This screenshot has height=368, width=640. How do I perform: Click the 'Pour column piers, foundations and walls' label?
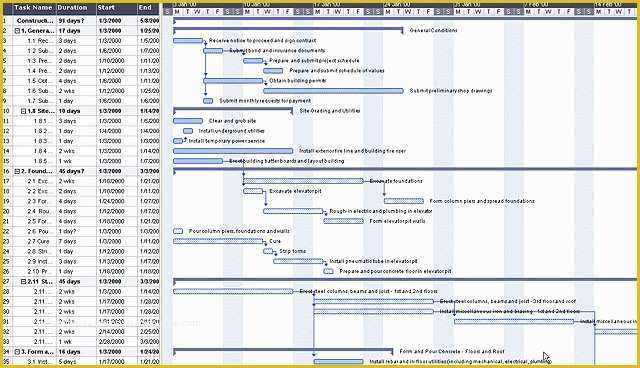(x=239, y=231)
